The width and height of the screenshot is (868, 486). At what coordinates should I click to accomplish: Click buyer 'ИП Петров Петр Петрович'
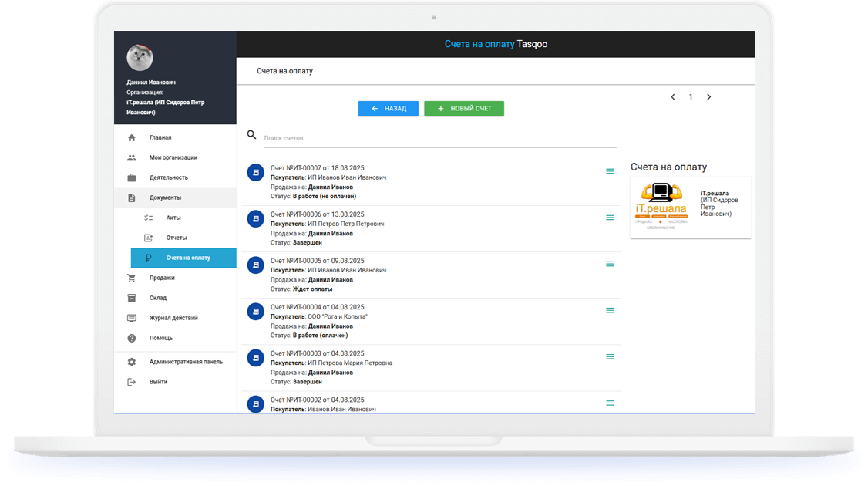[346, 224]
